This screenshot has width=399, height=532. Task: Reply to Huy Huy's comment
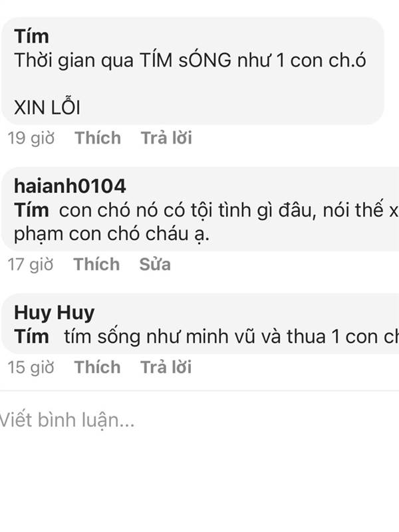[166, 367]
